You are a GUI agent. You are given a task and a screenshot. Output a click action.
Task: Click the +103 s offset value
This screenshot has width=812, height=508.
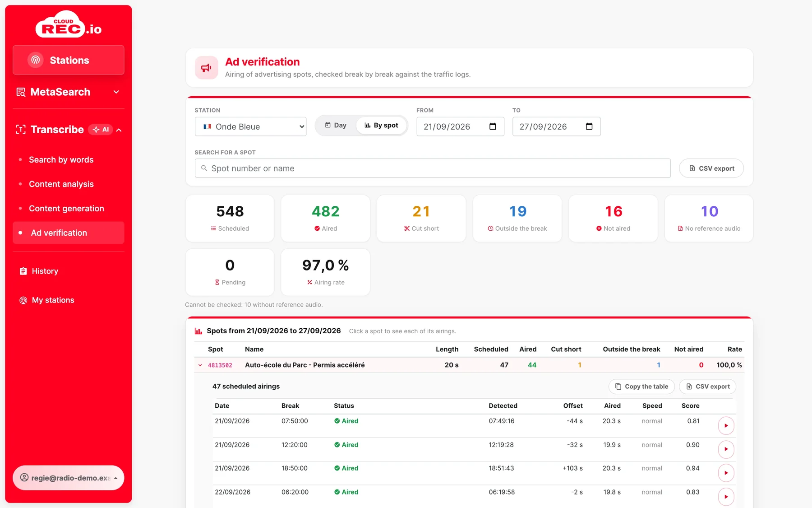tap(572, 468)
